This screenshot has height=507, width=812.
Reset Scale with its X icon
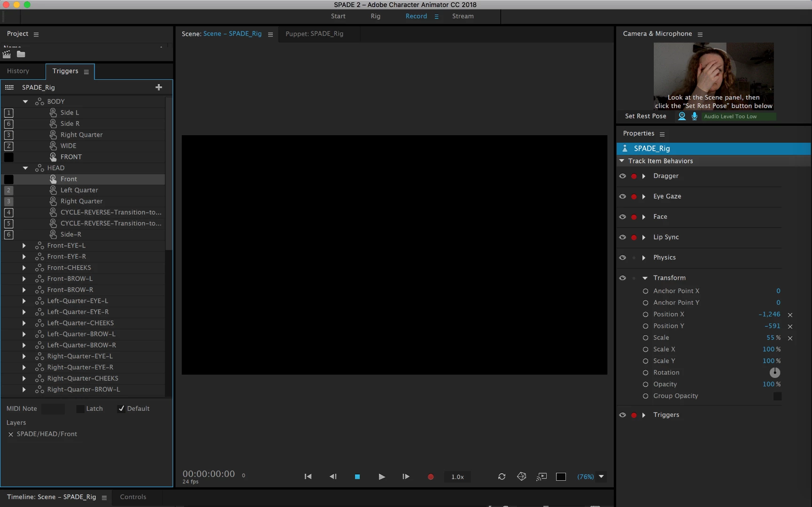(x=790, y=338)
